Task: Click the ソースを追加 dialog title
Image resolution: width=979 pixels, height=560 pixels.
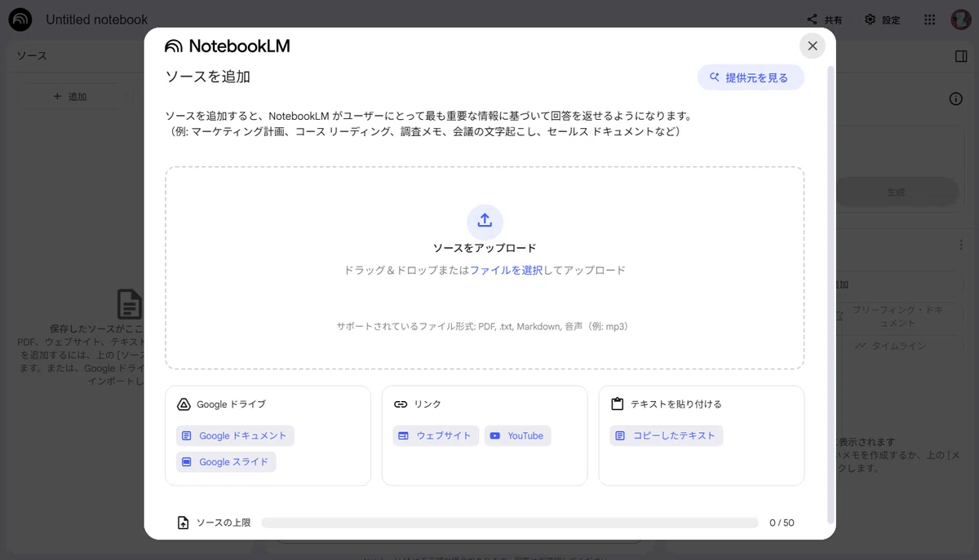Action: tap(207, 77)
